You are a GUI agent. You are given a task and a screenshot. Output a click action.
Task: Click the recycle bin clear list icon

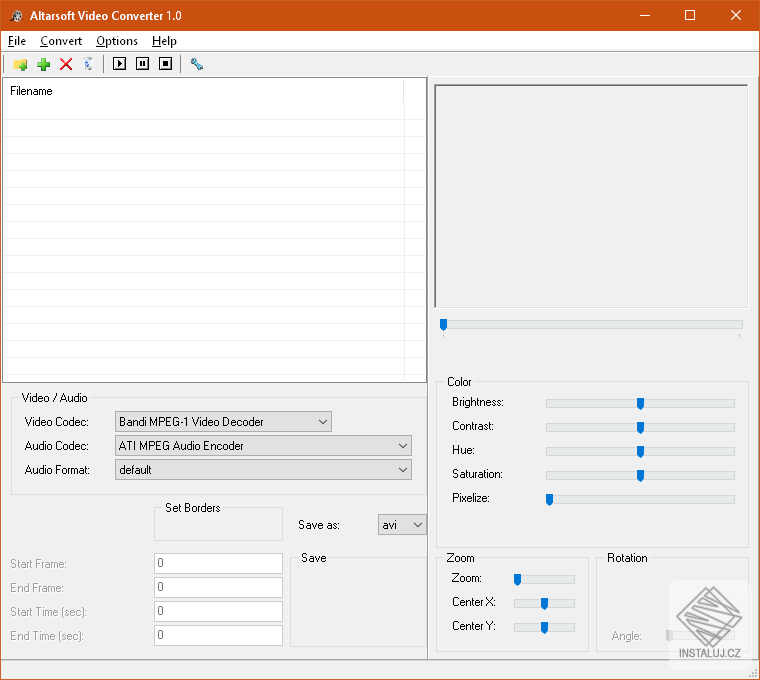point(89,64)
